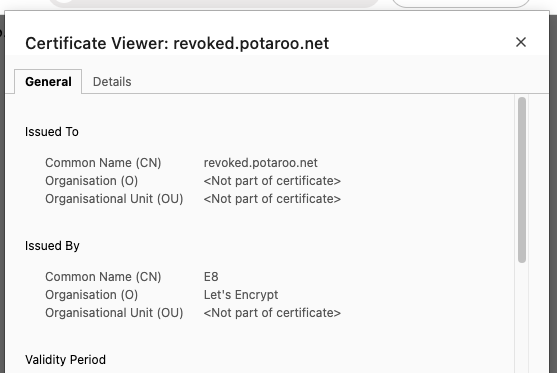The image size is (557, 373).
Task: Switch to the Details tab
Action: click(112, 82)
